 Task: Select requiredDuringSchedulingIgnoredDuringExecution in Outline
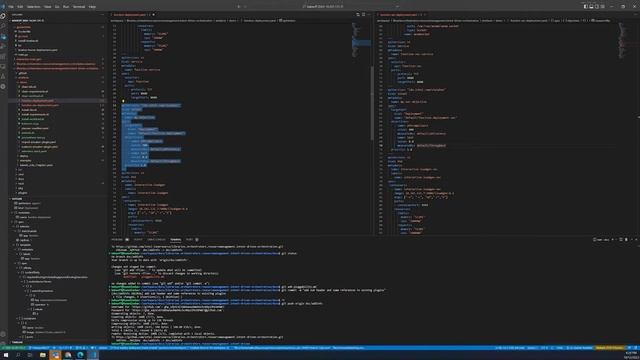click(58, 277)
